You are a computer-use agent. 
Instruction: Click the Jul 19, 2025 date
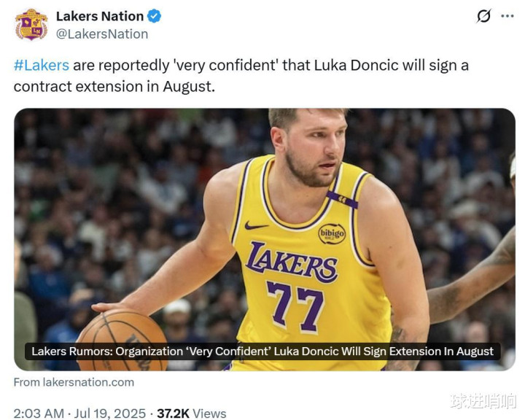110,413
